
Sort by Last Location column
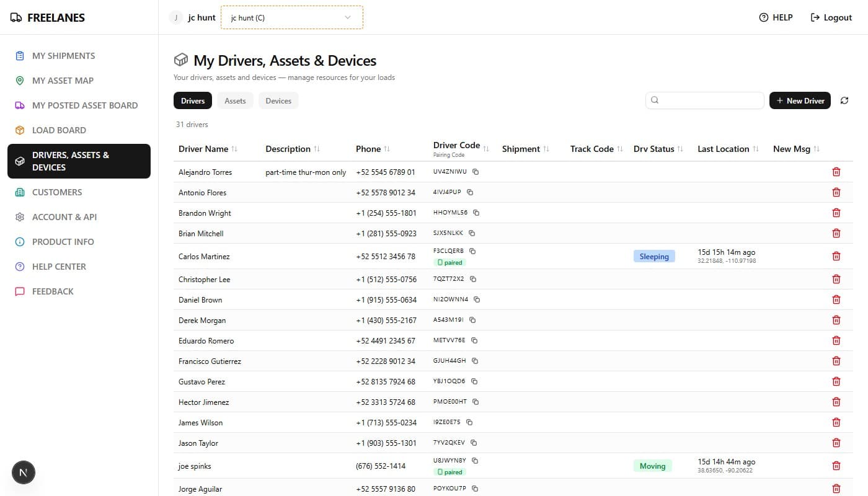728,149
